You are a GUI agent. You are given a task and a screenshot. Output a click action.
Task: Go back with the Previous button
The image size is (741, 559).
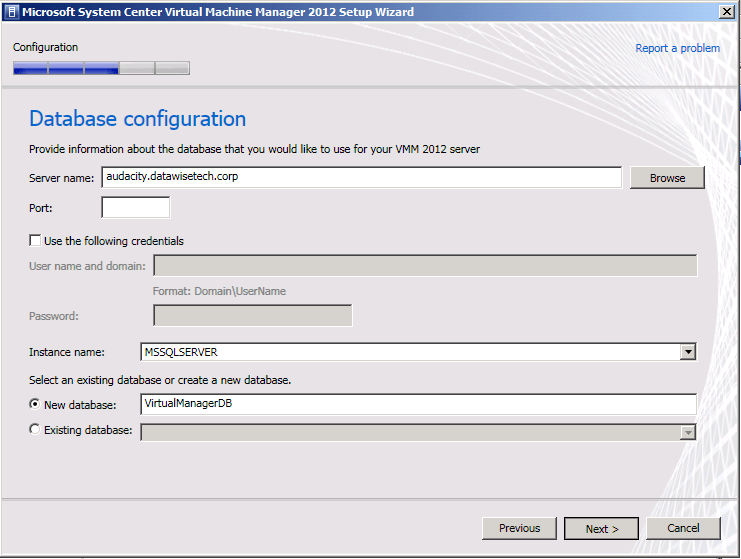519,528
